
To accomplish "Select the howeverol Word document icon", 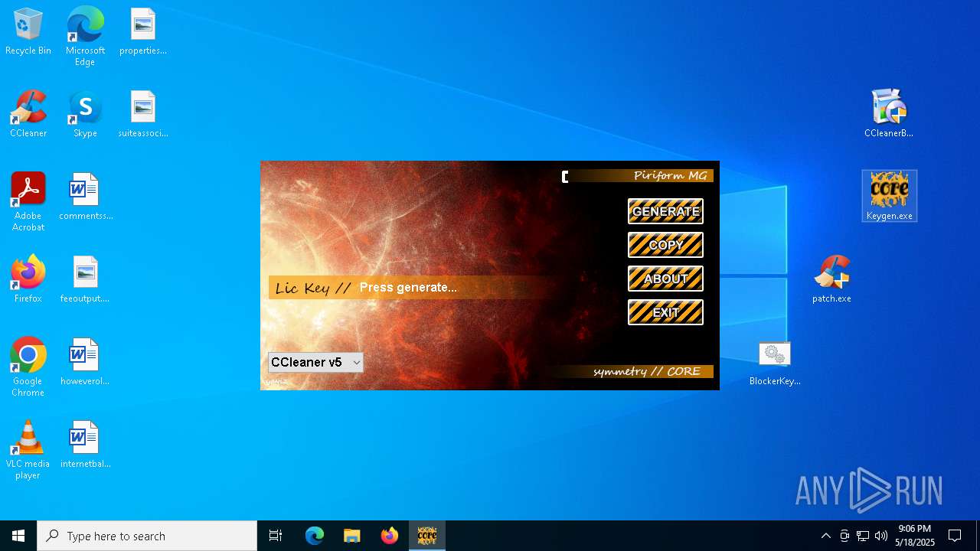I will pos(85,363).
